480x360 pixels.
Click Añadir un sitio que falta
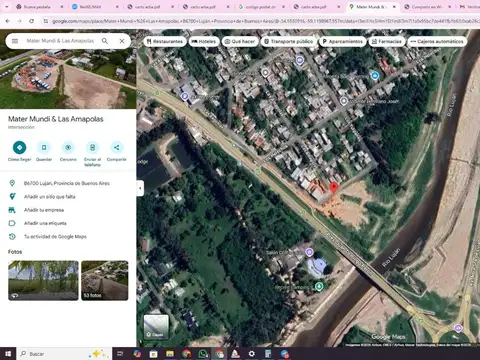click(x=68, y=197)
